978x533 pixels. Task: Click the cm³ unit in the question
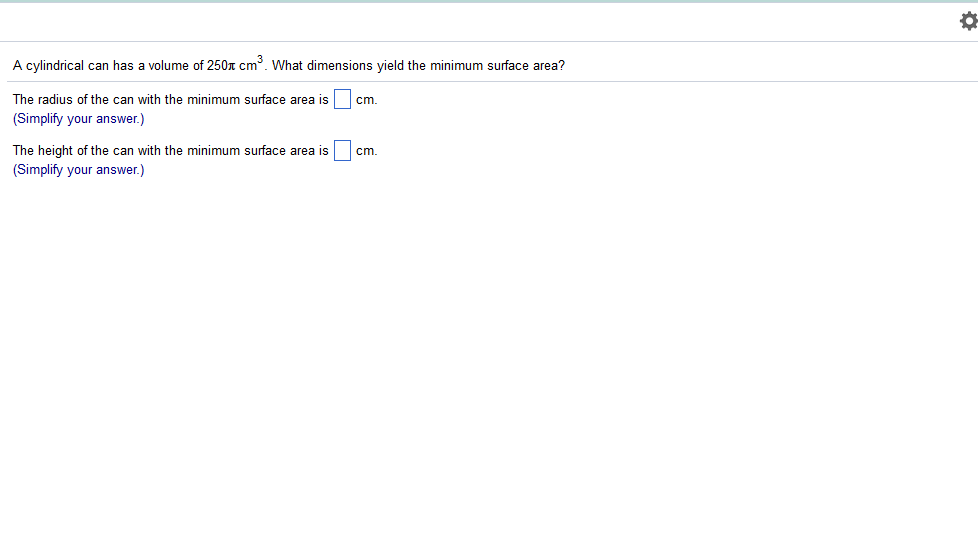click(x=250, y=66)
